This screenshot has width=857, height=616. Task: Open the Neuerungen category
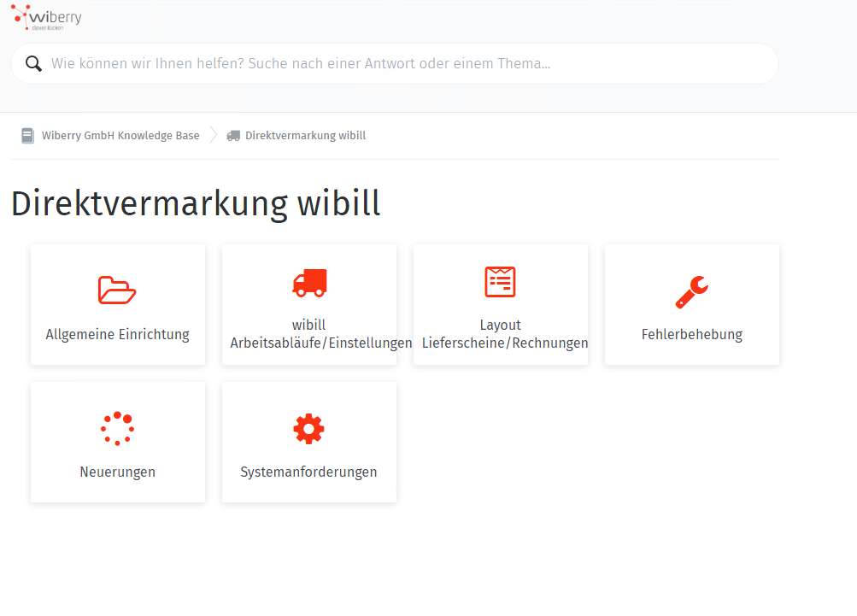click(x=118, y=443)
